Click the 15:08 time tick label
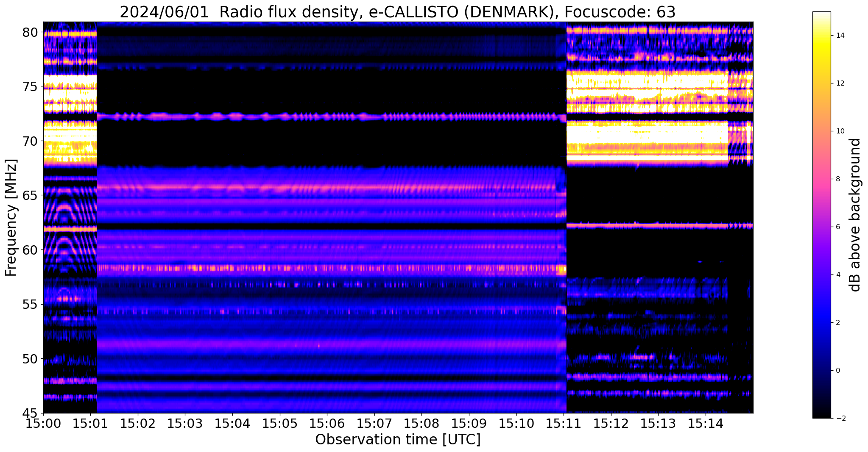This screenshot has width=868, height=452. click(422, 424)
